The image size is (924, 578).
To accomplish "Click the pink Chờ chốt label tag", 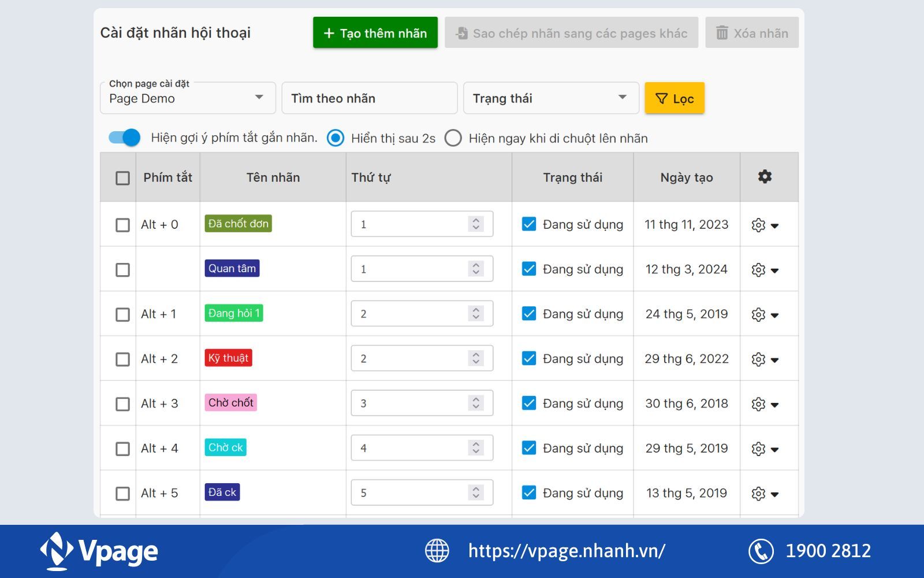I will pyautogui.click(x=230, y=402).
